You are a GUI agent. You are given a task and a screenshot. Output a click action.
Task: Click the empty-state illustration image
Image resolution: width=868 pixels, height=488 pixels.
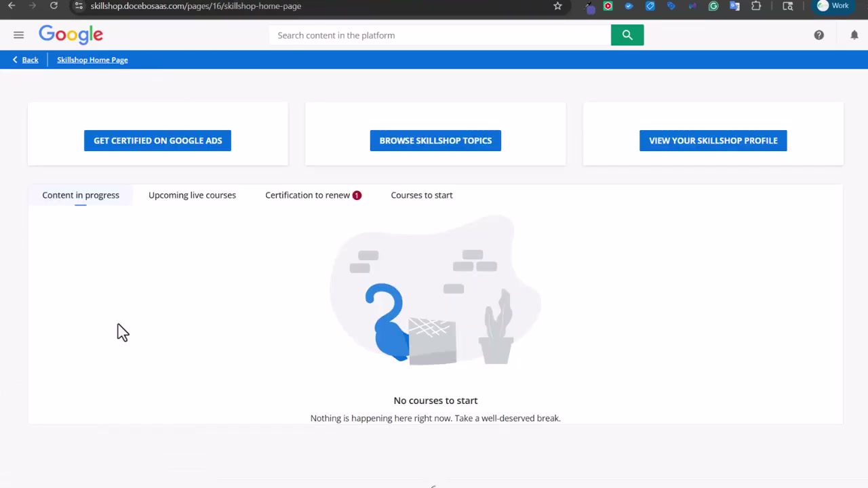click(435, 290)
